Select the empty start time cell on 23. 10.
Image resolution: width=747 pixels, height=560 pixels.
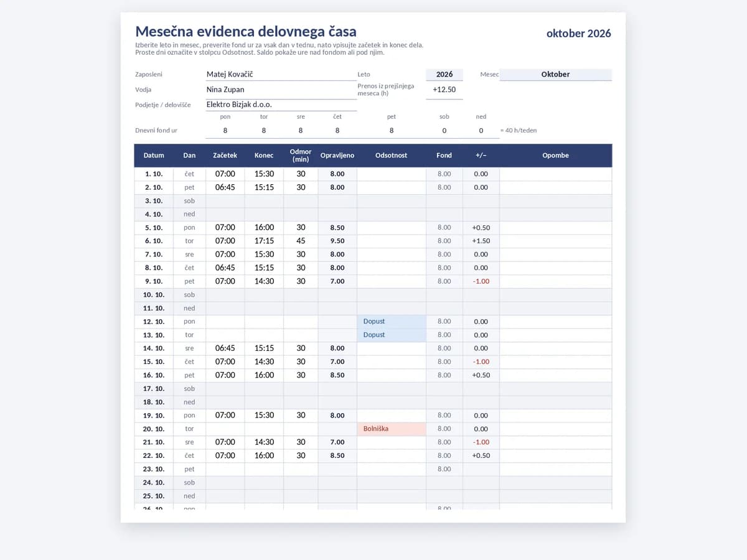tap(225, 469)
